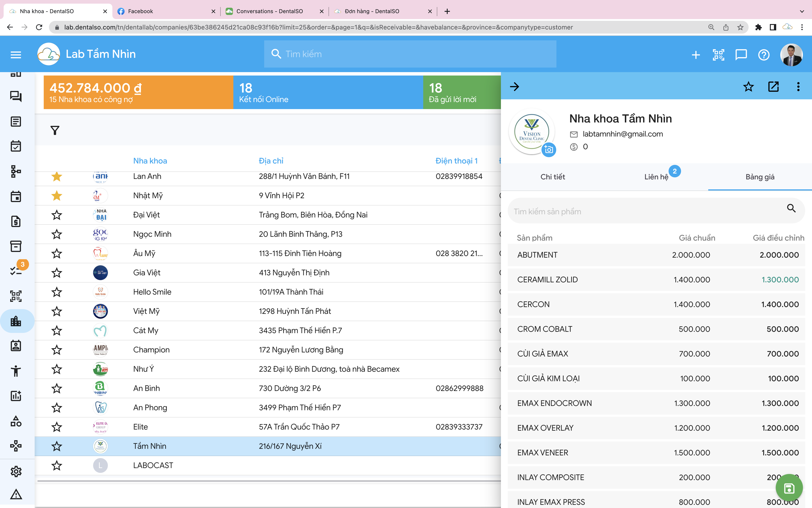Open Chrome extensions puzzle icon
Screen dimensions: 812x508
tap(758, 27)
